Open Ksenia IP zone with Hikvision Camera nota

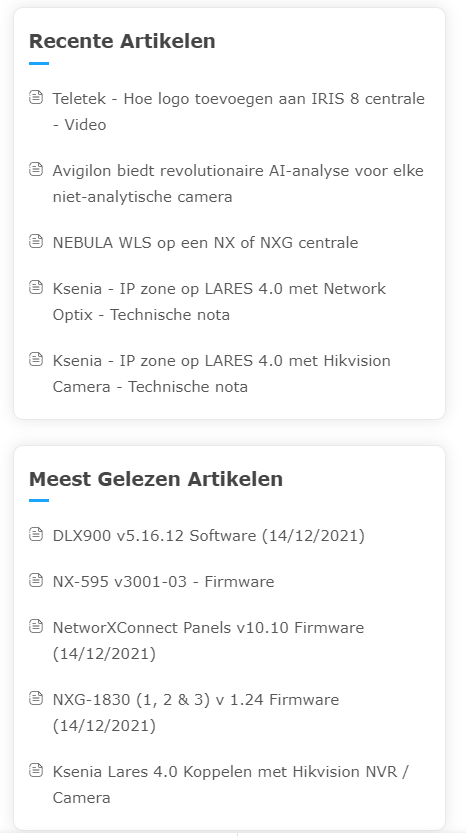pyautogui.click(x=221, y=373)
